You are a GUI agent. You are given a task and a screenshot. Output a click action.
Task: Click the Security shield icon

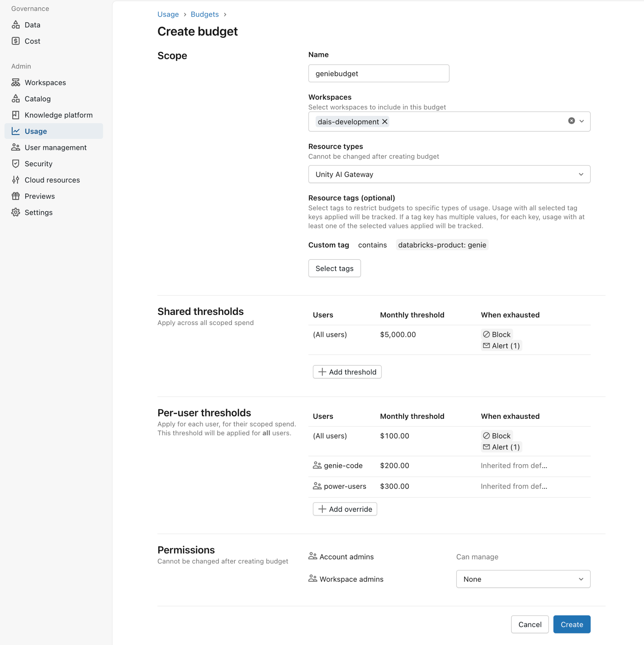[16, 163]
